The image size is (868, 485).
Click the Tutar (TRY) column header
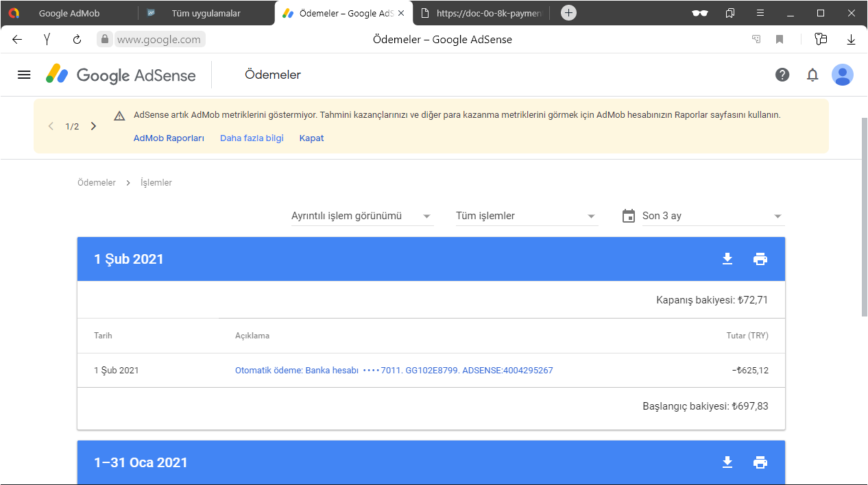[747, 336]
